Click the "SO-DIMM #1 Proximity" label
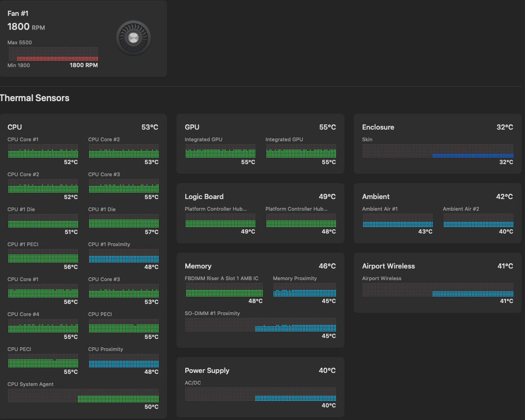525x420 pixels. pos(212,313)
